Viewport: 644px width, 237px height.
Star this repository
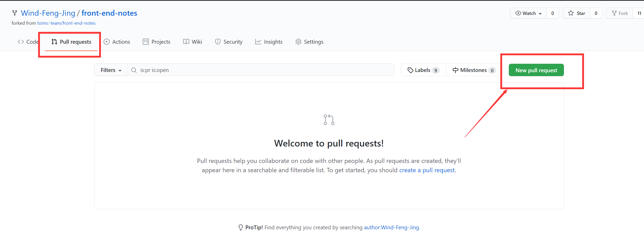click(x=577, y=13)
